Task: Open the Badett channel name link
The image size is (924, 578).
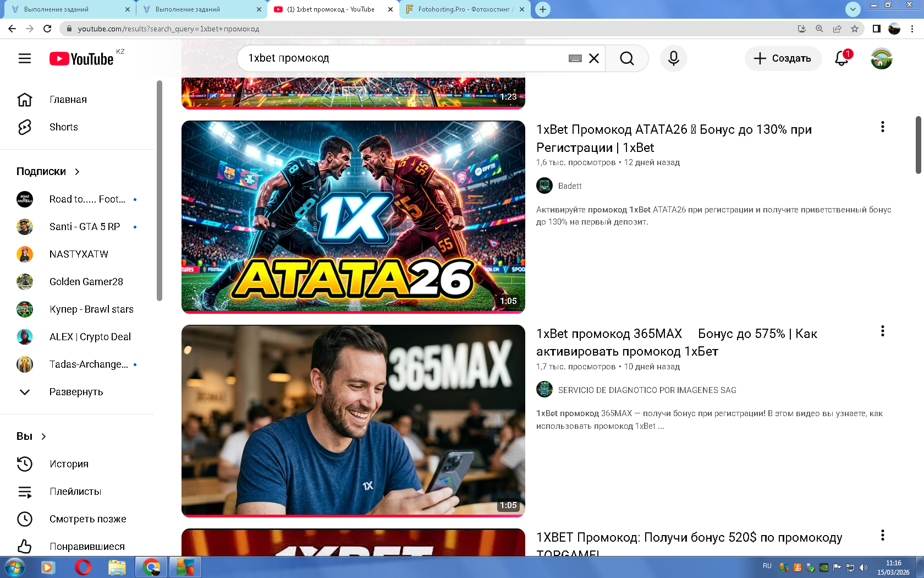Action: coord(570,186)
